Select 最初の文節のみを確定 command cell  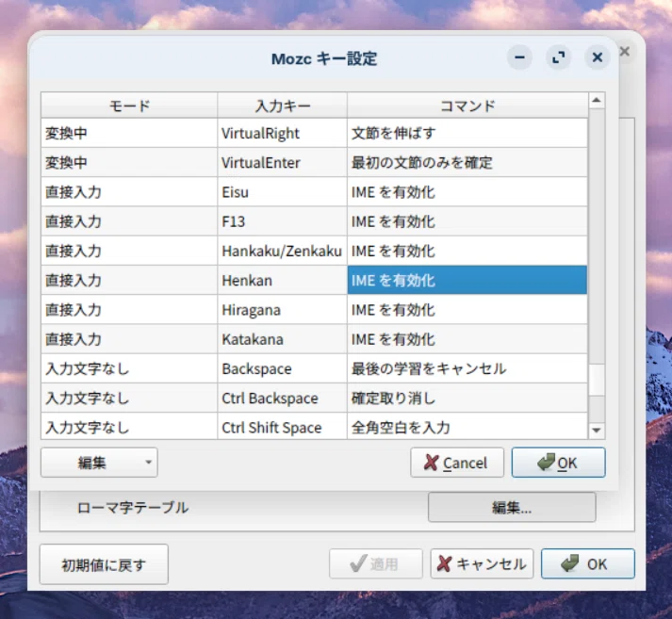coord(467,163)
